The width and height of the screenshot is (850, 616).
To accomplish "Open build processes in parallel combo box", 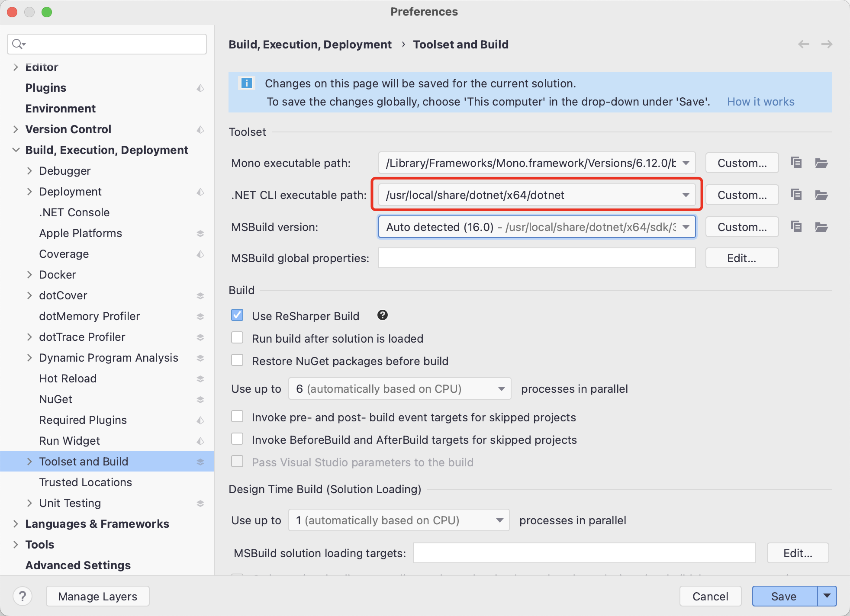I will click(399, 389).
